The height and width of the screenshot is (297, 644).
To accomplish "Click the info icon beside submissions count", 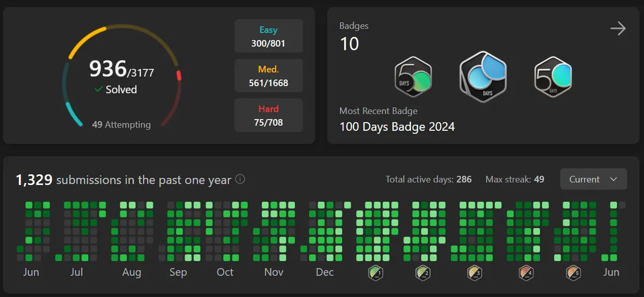I will tap(240, 179).
